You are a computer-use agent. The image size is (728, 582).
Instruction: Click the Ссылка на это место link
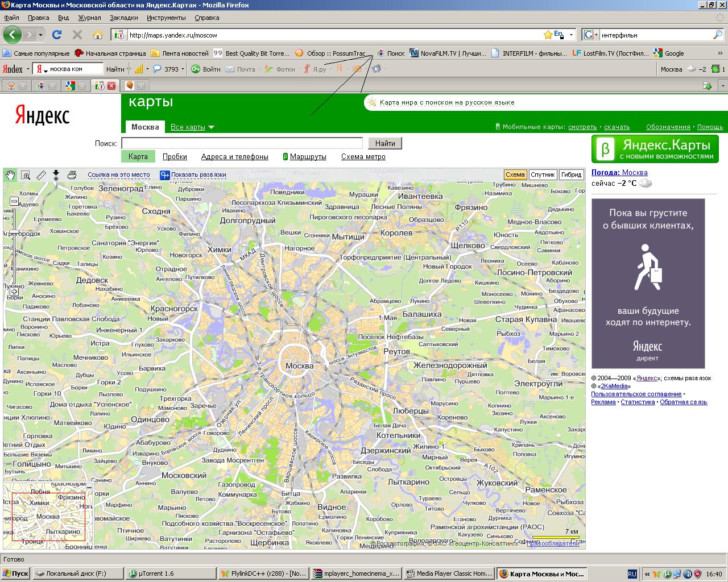[x=119, y=175]
